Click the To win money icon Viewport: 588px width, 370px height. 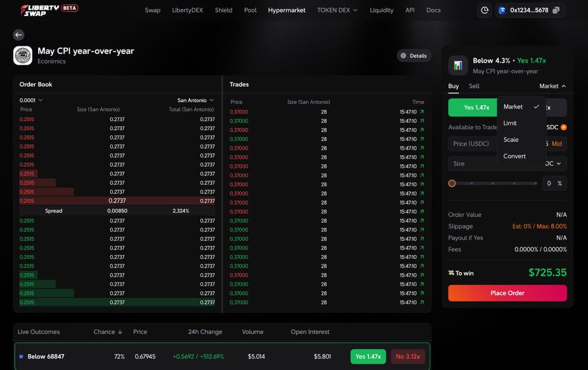tap(451, 273)
